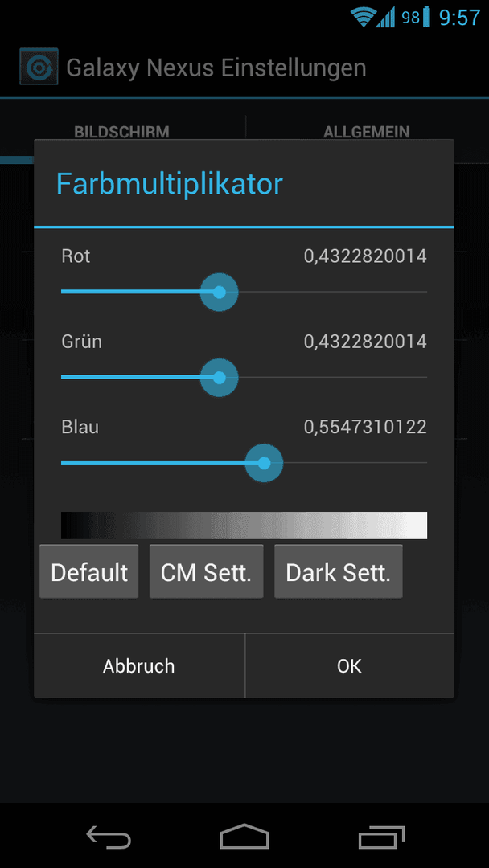Tap the mobile signal strength icon
This screenshot has height=868, width=489.
[x=385, y=18]
